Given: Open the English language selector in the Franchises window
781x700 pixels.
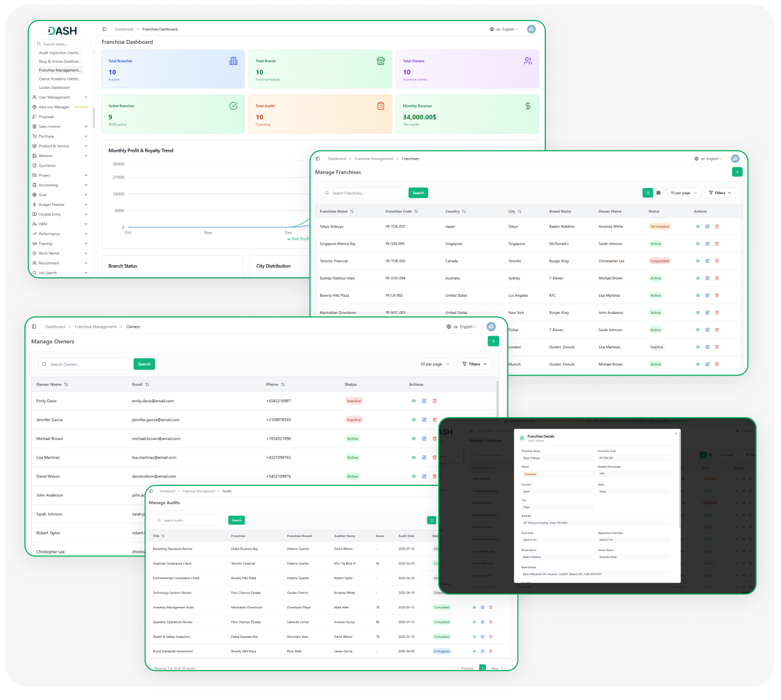Looking at the screenshot, I should tap(709, 159).
